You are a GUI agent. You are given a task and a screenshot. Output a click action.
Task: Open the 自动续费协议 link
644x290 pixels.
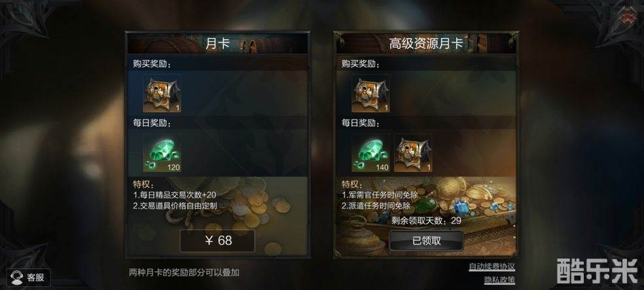coord(492,266)
